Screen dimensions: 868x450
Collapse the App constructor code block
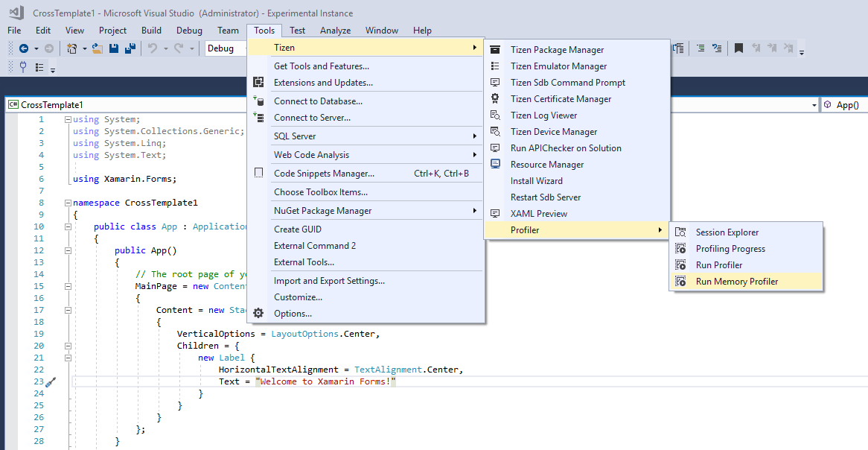[67, 250]
